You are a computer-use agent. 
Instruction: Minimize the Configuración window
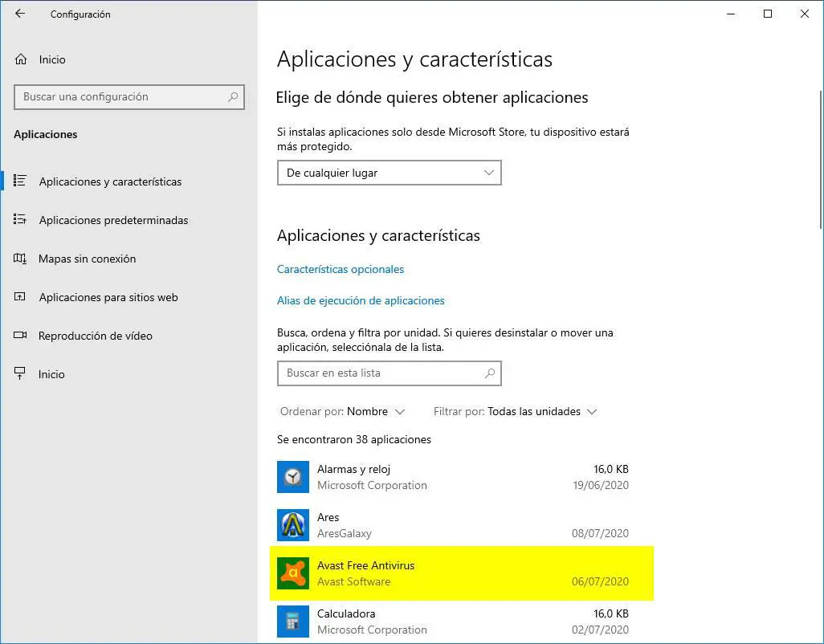pos(731,14)
